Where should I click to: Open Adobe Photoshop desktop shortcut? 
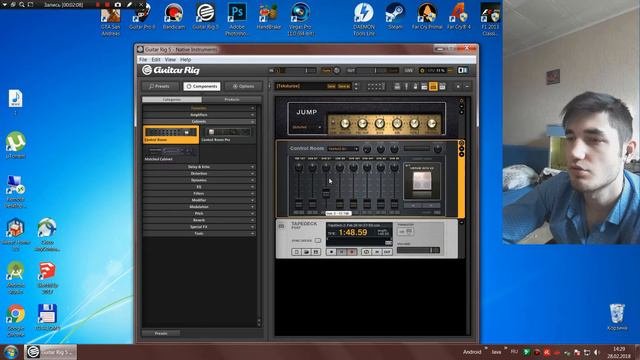tap(237, 18)
